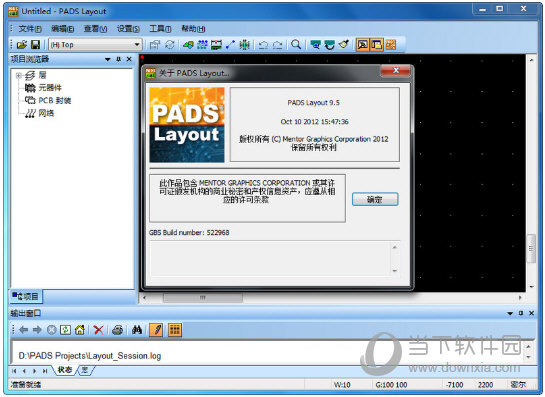Click the Forward arrow in Output Window

pos(37,330)
